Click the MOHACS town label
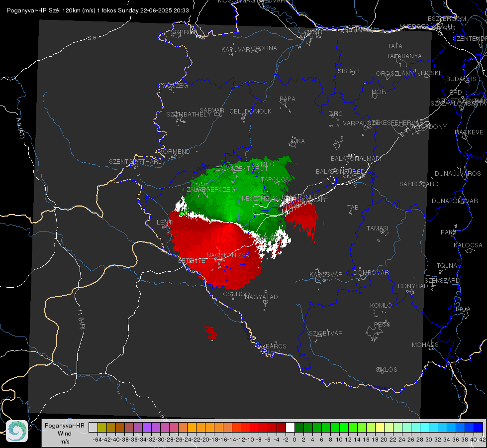This screenshot has height=448, width=487. 425,345
